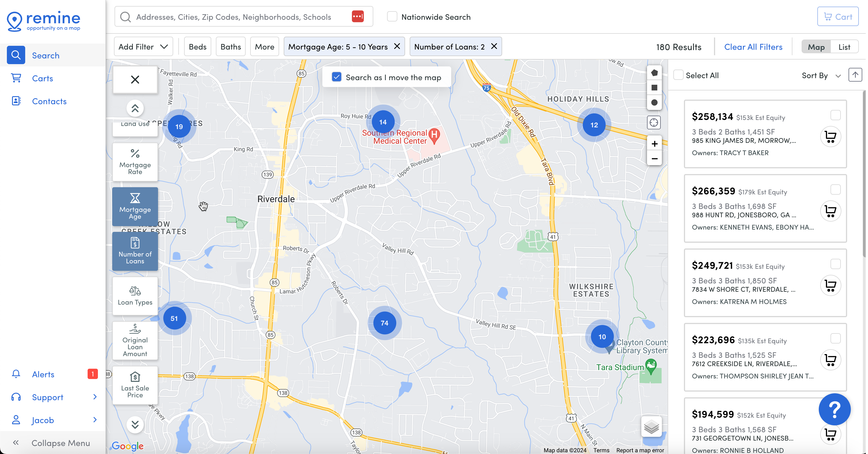The image size is (868, 454).
Task: Add 7834 W Shore Ct to cart
Action: [x=830, y=286]
